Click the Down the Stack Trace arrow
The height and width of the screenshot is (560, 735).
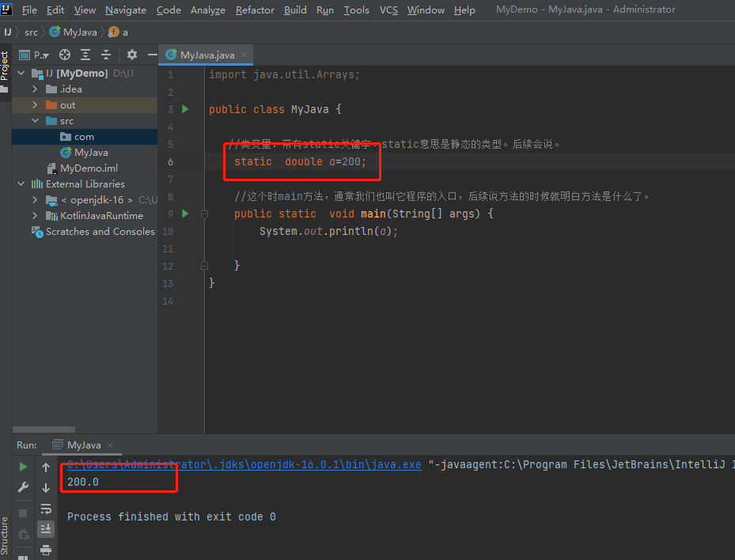click(x=46, y=488)
